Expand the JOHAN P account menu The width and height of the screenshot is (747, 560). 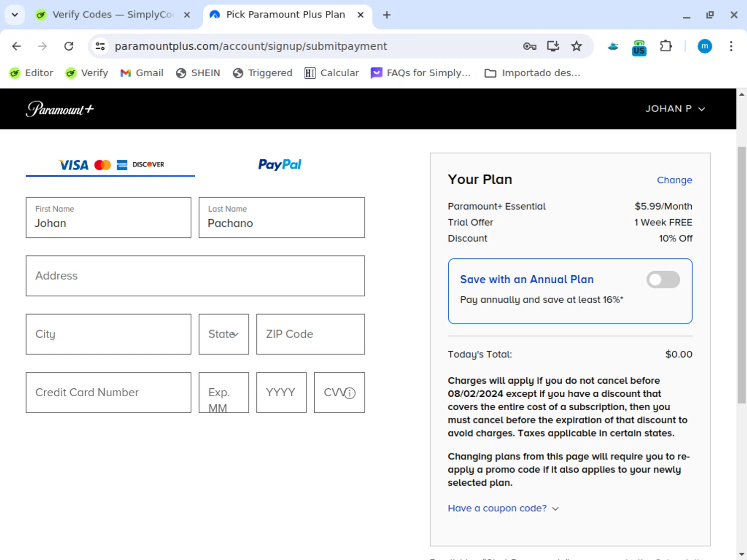coord(675,109)
